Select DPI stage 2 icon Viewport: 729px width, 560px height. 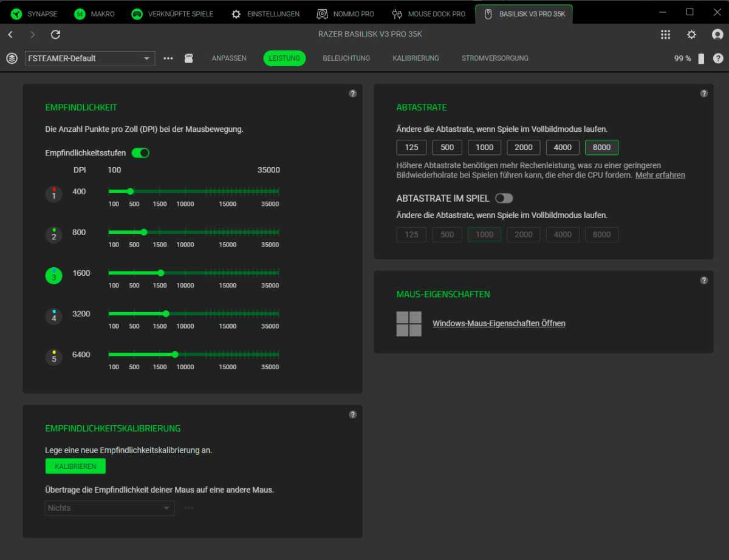53,235
